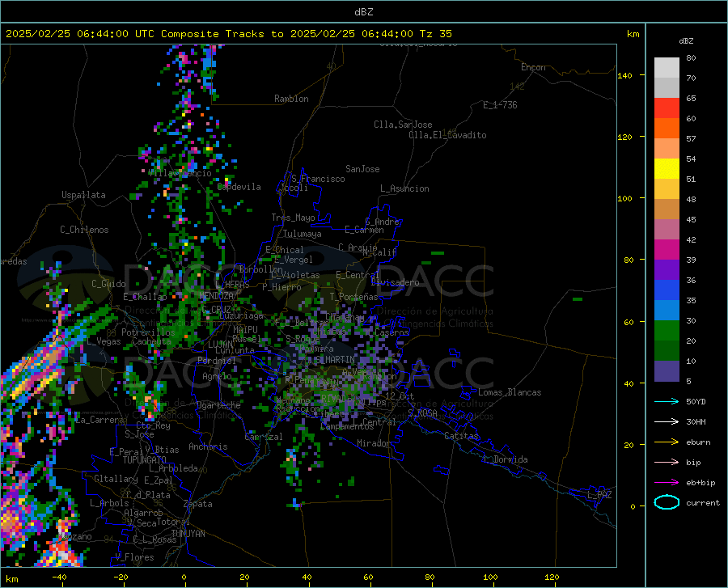Screen dimensions: 728x588
Task: Click the 140 km vertical axis tick
Action: click(624, 75)
